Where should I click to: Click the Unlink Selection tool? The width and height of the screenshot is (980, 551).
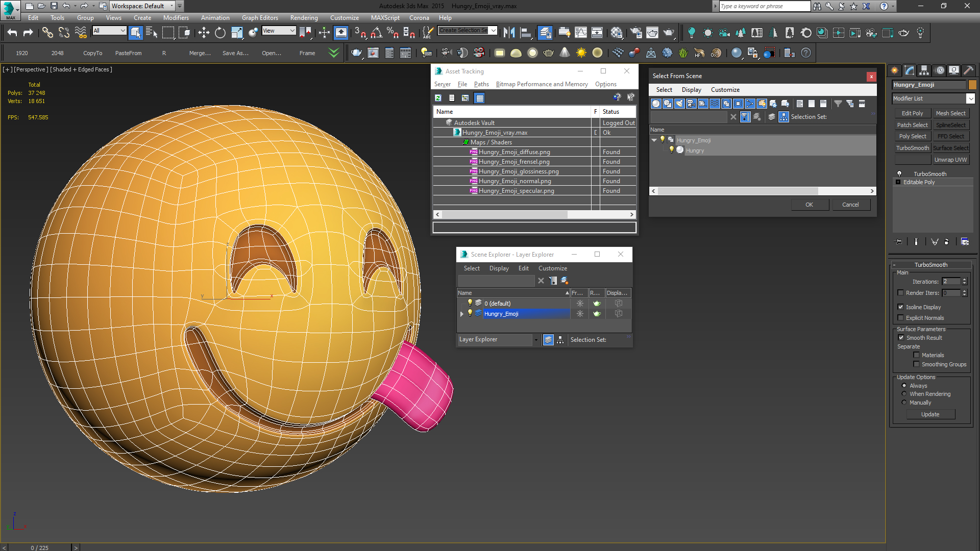(64, 33)
